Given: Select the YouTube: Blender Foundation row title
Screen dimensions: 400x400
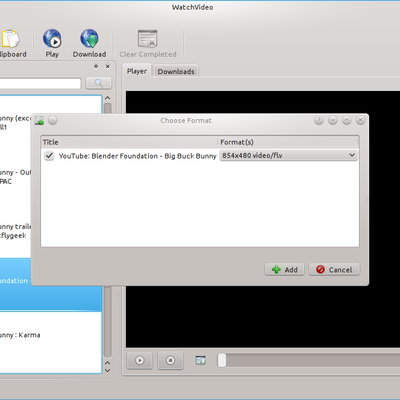Looking at the screenshot, I should (137, 156).
